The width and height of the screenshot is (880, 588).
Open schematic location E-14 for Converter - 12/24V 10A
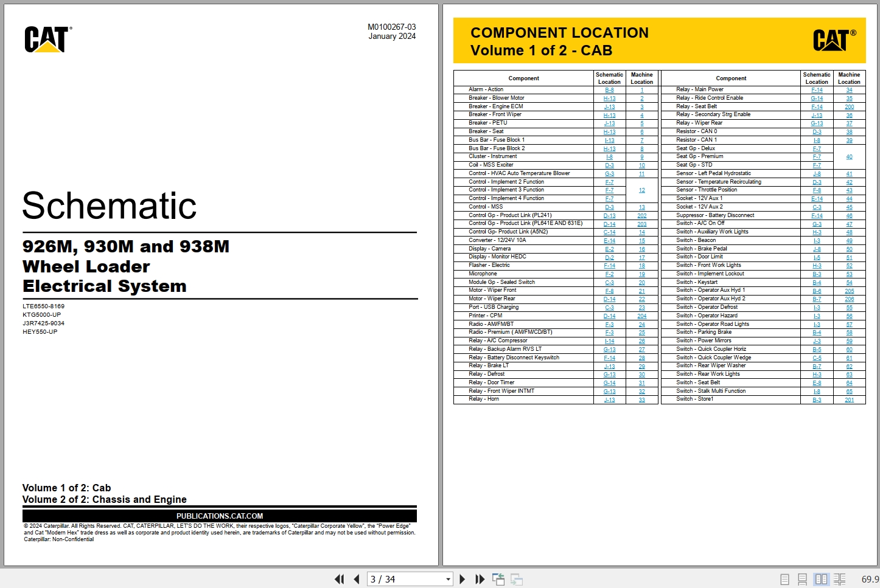click(x=609, y=241)
